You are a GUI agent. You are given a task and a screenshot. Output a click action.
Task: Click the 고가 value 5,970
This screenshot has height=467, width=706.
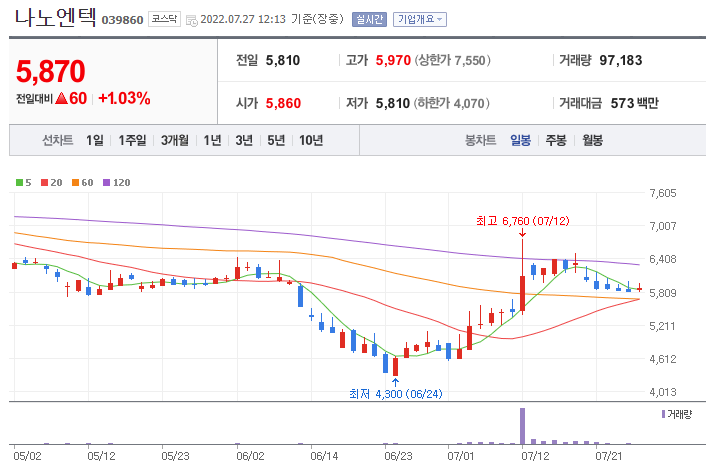393,60
